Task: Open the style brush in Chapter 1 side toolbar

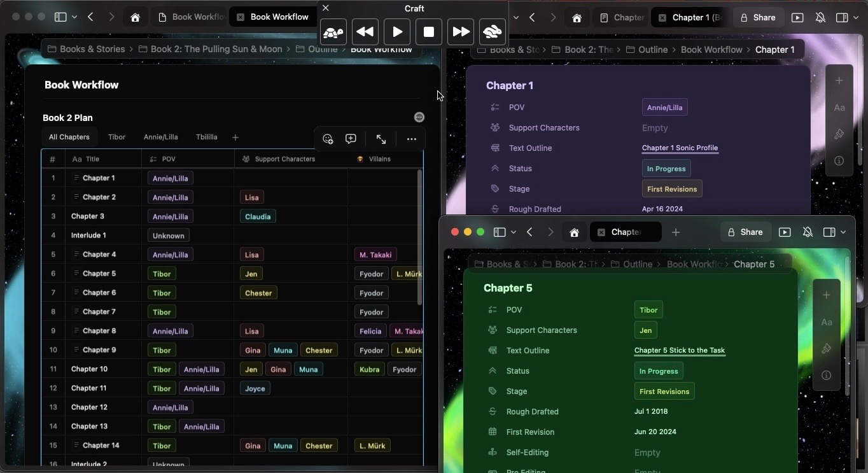Action: [x=839, y=134]
